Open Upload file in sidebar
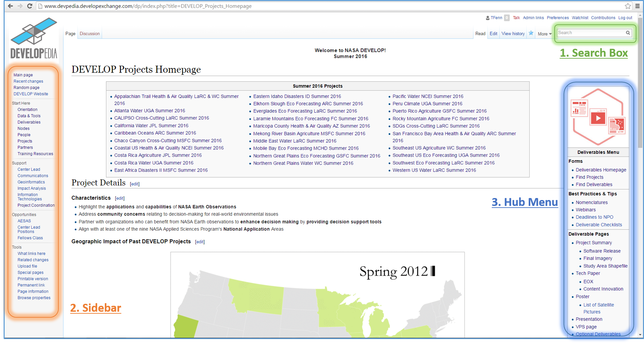 (27, 266)
